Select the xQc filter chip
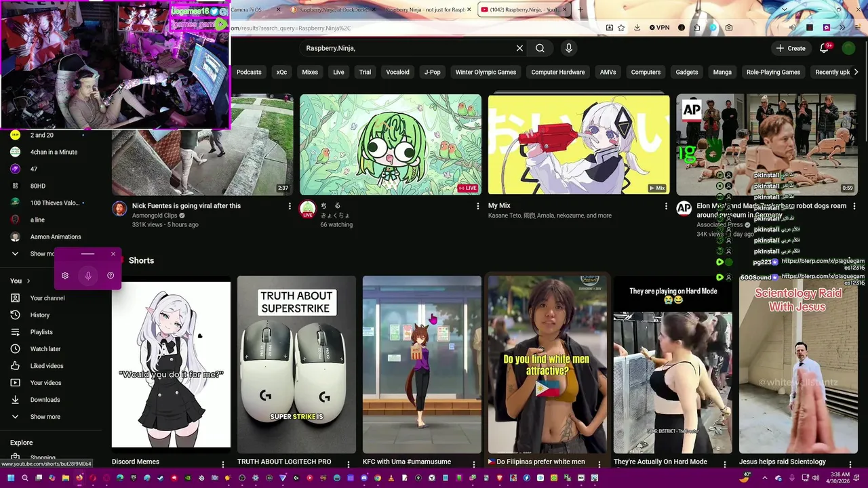The height and width of the screenshot is (488, 868). coord(281,72)
